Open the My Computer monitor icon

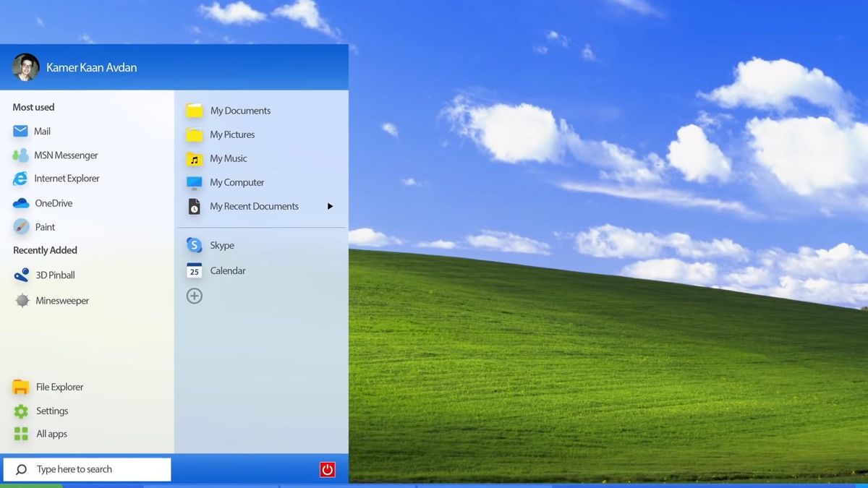[x=194, y=182]
